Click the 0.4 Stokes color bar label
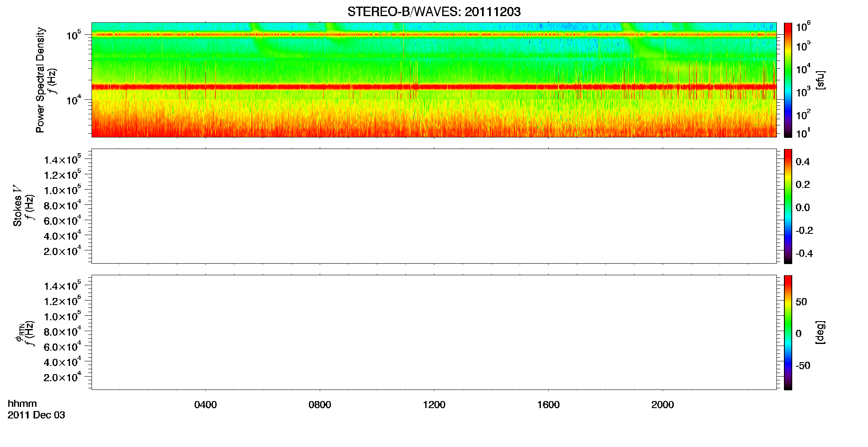Viewport: 868px width, 447px height. tap(803, 162)
